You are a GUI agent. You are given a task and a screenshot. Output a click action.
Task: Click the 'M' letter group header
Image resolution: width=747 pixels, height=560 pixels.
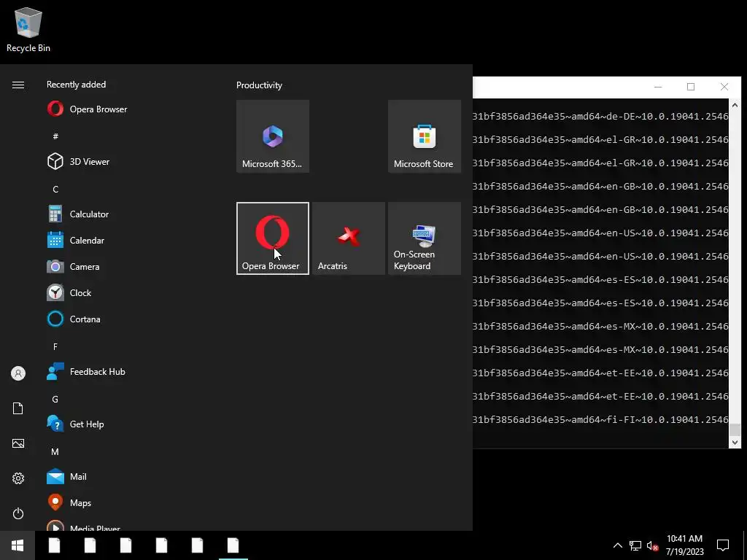pos(55,451)
